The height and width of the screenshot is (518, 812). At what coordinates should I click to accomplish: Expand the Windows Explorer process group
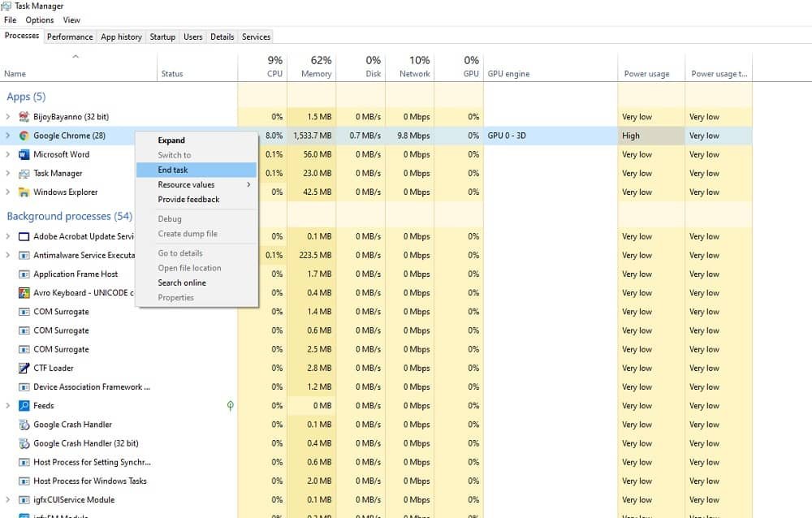click(x=8, y=192)
